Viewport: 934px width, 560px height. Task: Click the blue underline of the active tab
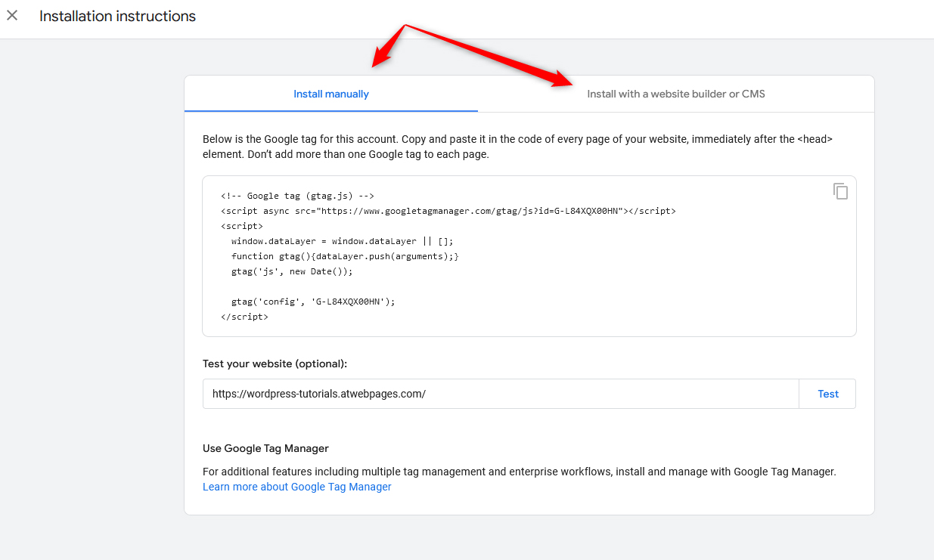(x=331, y=111)
